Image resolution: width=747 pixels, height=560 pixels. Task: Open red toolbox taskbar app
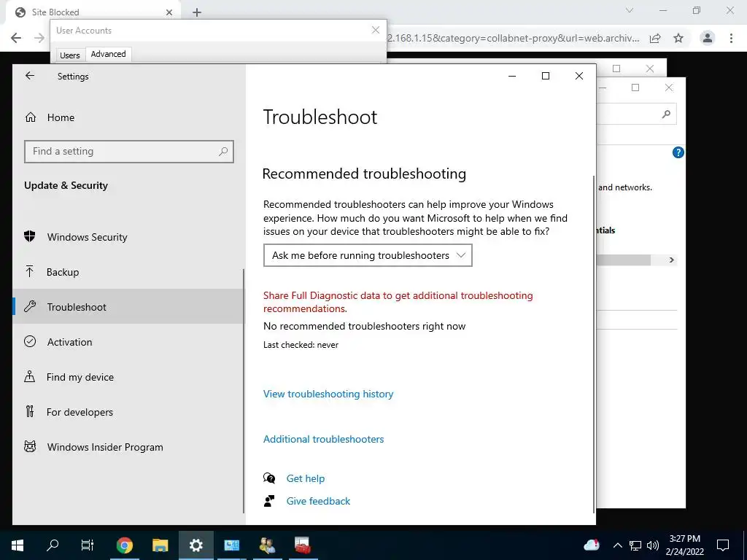303,545
